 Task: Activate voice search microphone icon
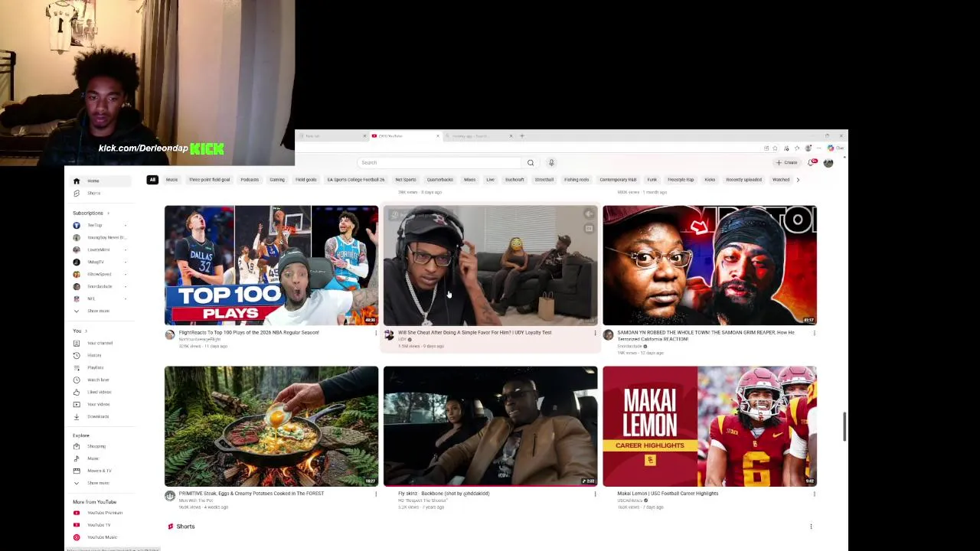tap(551, 162)
